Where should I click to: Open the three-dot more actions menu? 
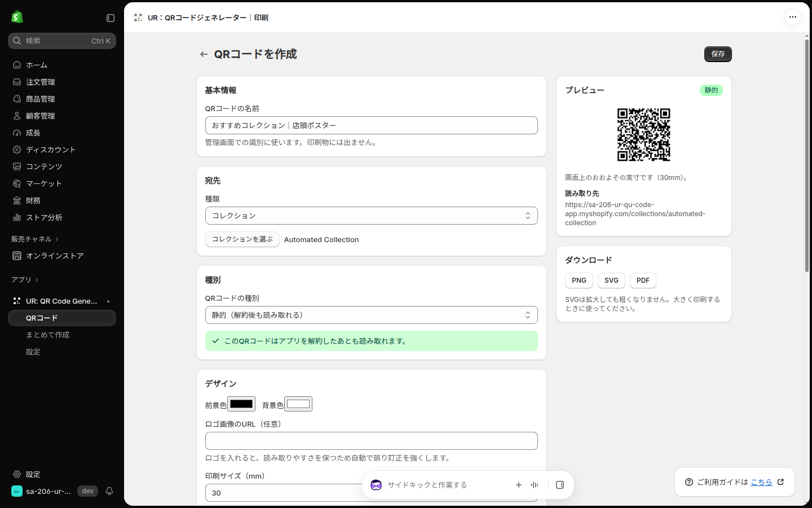[x=793, y=17]
